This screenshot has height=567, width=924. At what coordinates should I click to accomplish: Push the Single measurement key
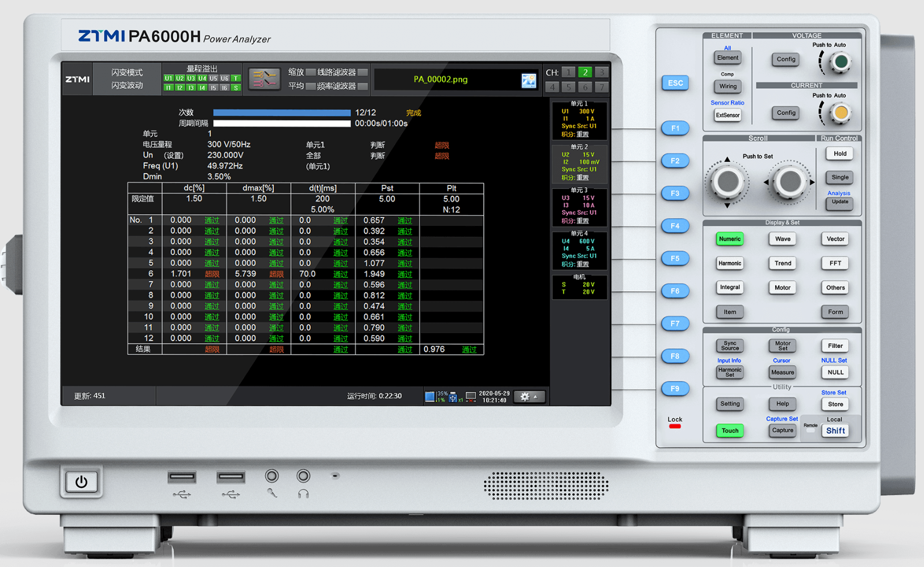tap(840, 178)
